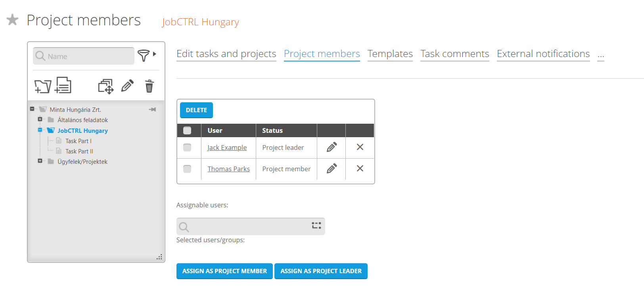Open the Thomas Parks user link
Screen dimensions: 644x293
pyautogui.click(x=228, y=169)
